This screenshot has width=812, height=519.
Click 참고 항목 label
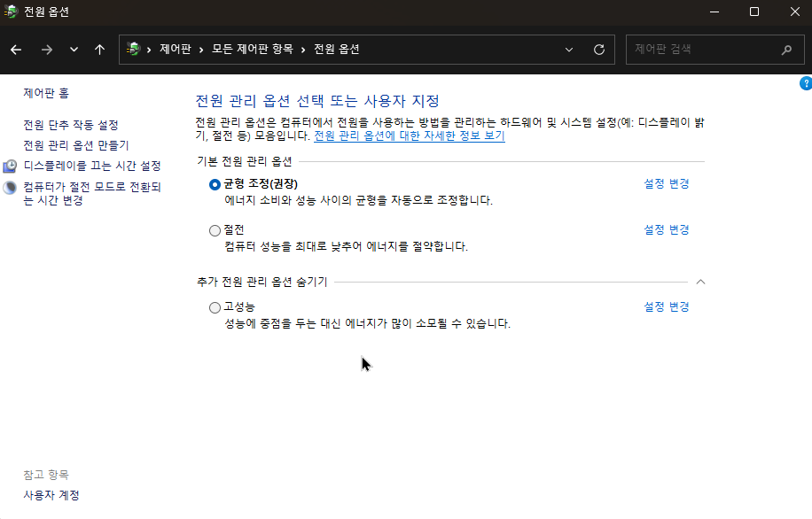coord(46,475)
